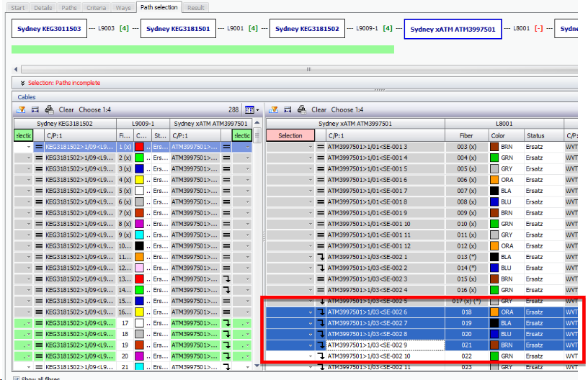Select the ATM3997501>1/03<SE-002 9 cell

pyautogui.click(x=386, y=345)
